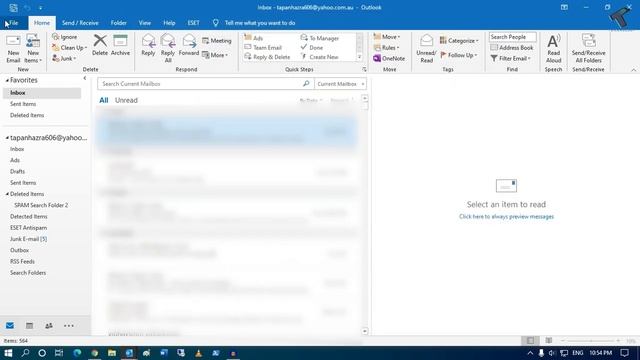Adjust the zoom slider
The width and height of the screenshot is (640, 360).
click(591, 341)
